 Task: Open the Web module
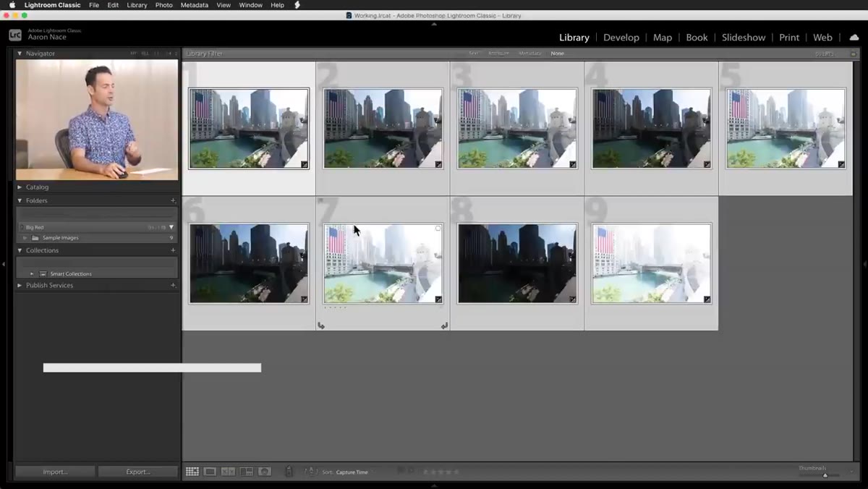[x=822, y=38]
